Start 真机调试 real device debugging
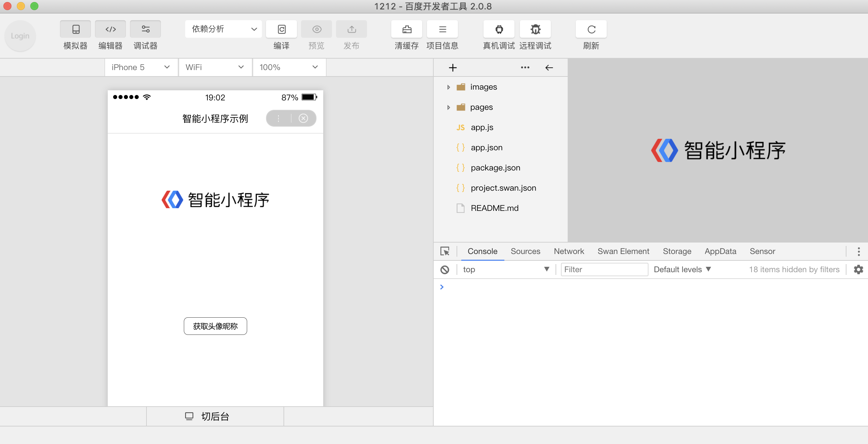The image size is (868, 444). click(x=499, y=29)
